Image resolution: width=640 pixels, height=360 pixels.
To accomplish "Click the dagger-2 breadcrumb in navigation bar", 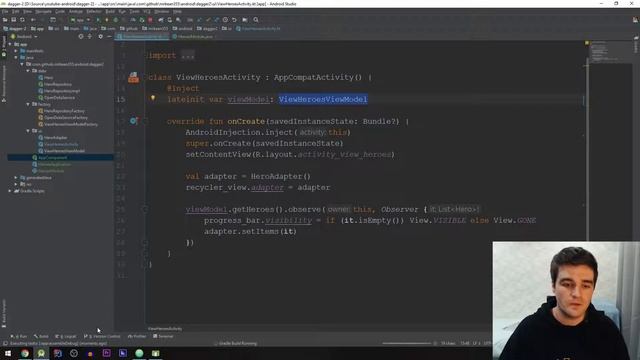I will coord(15,29).
